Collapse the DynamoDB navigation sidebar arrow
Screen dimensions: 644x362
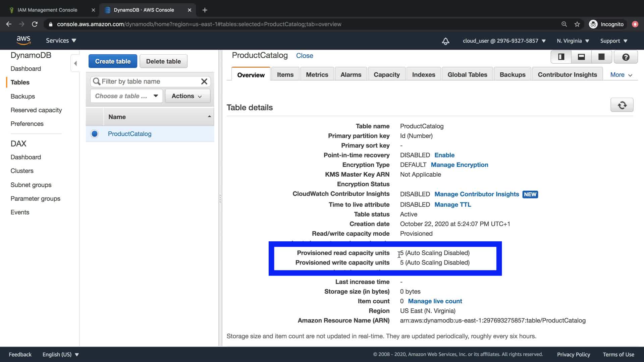(75, 63)
